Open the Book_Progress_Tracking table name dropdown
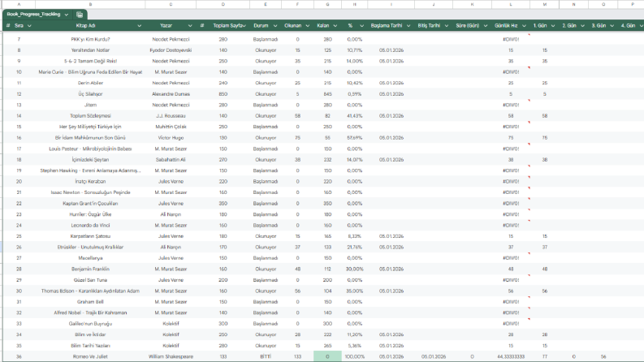Viewport: 644px width, 362px height. click(66, 15)
